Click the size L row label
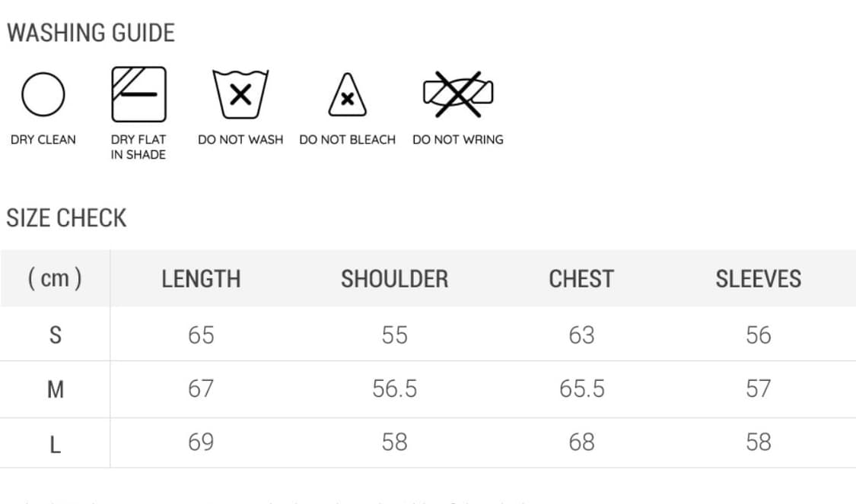The height and width of the screenshot is (504, 856). (55, 444)
